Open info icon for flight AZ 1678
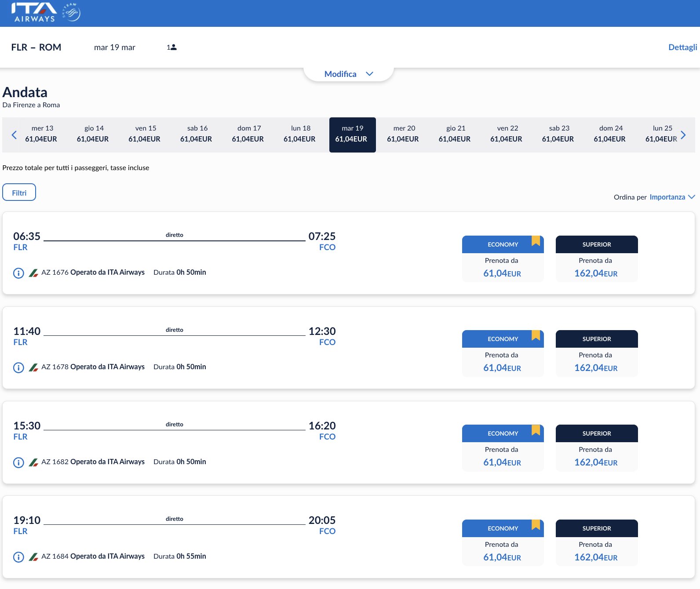 tap(18, 367)
